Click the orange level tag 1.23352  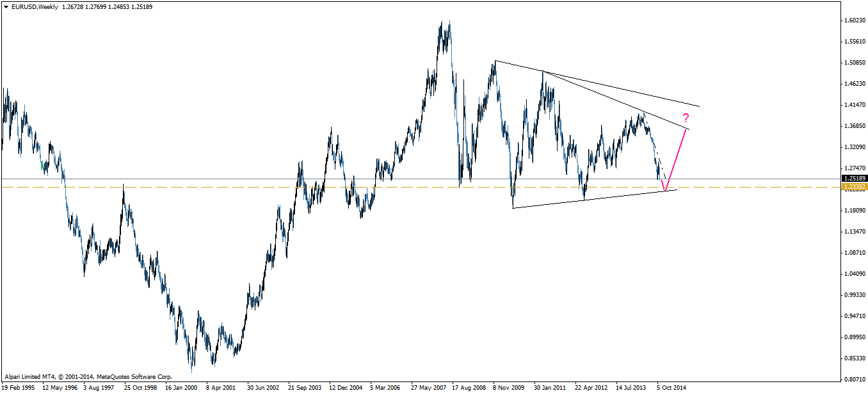[855, 187]
